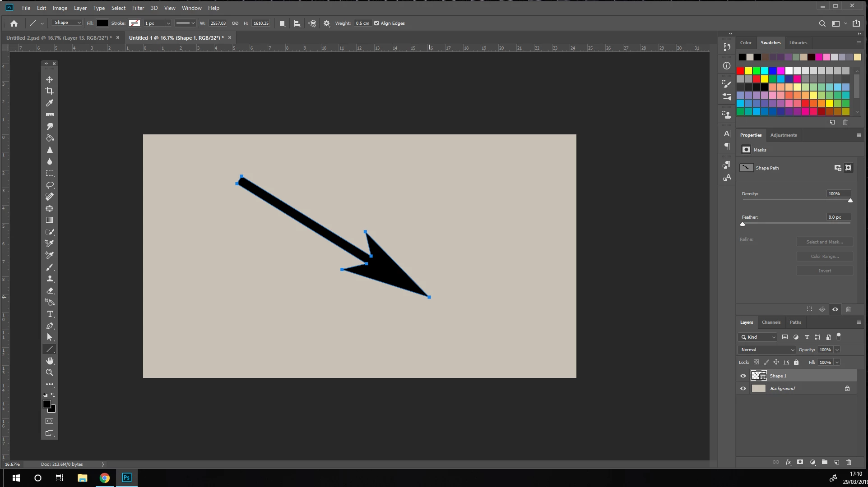This screenshot has height=487, width=868.
Task: Click the Width input field
Action: tap(218, 23)
